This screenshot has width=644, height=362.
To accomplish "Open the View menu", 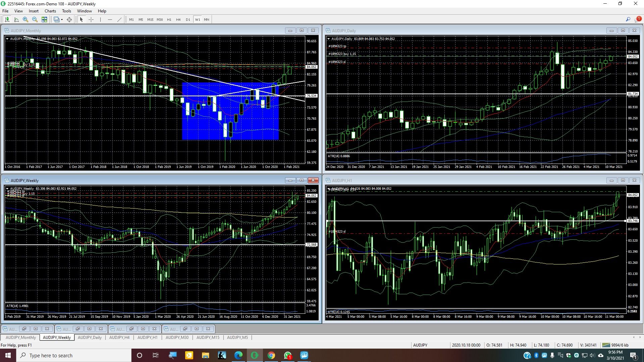I will tap(18, 11).
